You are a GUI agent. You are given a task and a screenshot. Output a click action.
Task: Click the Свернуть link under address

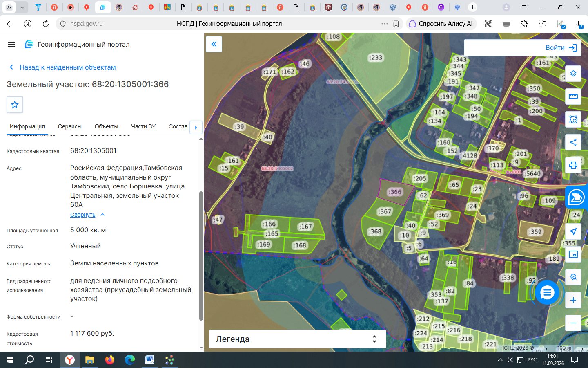pos(82,215)
